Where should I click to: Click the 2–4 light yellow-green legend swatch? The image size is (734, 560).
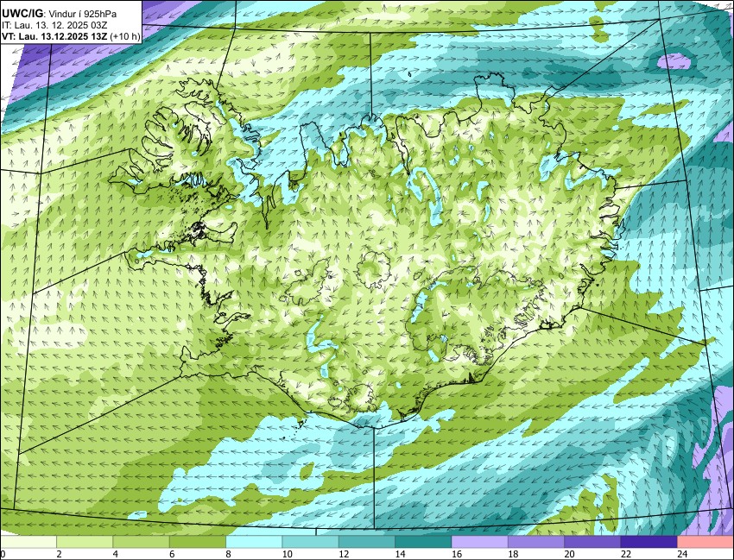coord(85,542)
